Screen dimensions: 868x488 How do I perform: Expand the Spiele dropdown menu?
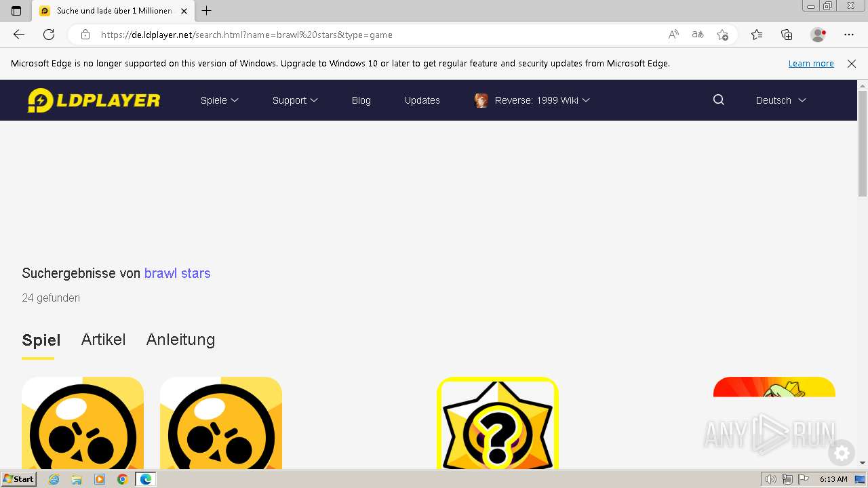220,100
